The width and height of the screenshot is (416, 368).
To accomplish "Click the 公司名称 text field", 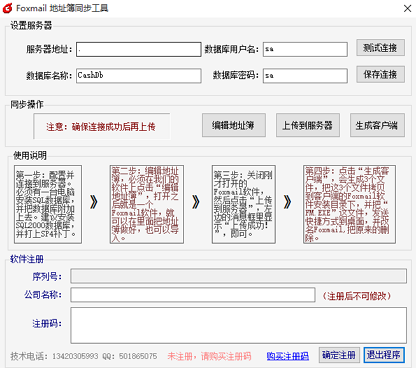I will (x=193, y=295).
